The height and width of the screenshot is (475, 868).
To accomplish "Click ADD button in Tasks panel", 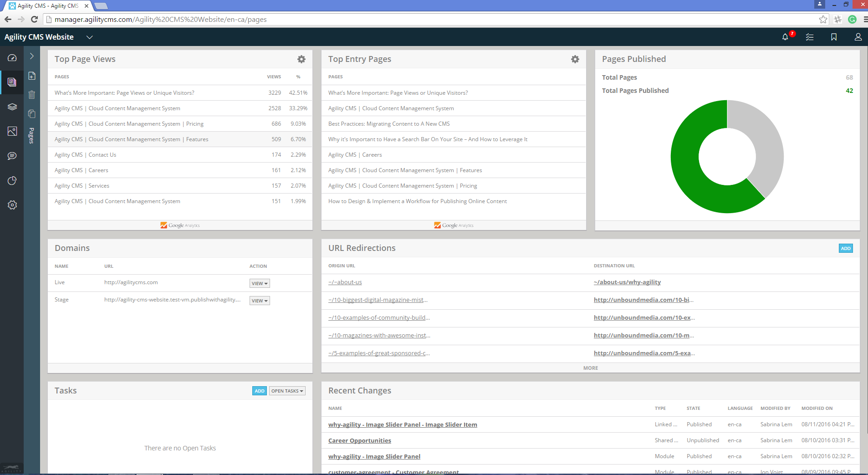I will [260, 391].
